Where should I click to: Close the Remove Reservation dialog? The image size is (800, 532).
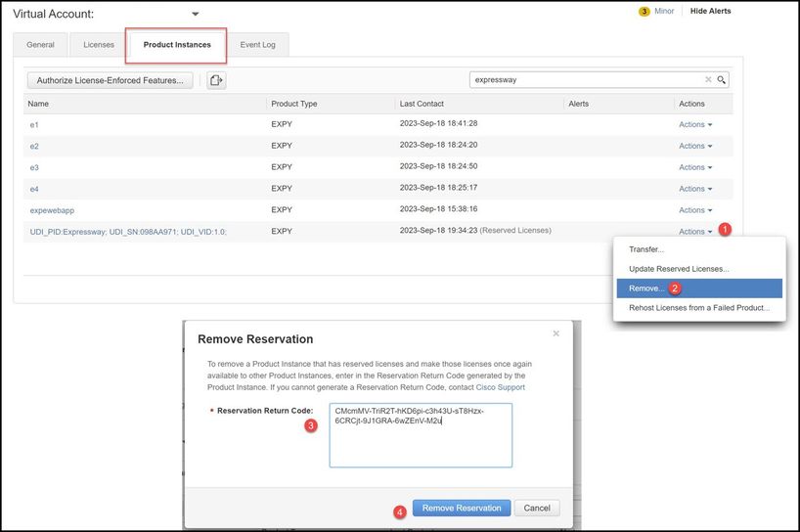[556, 333]
